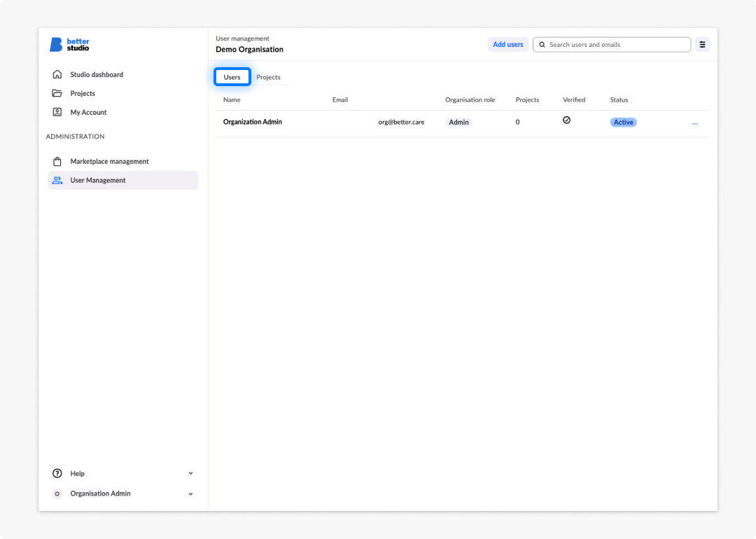Click the Demo Organisation heading
756x539 pixels.
pyautogui.click(x=250, y=50)
